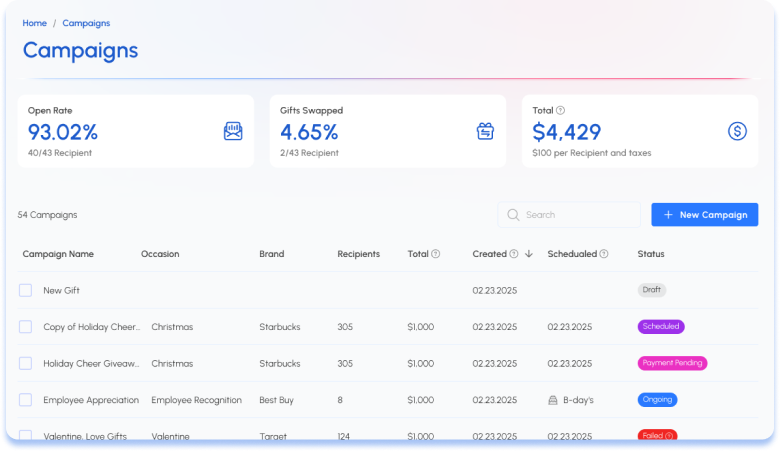The height and width of the screenshot is (452, 780).
Task: Click the Open Rate envelope icon
Action: point(233,131)
